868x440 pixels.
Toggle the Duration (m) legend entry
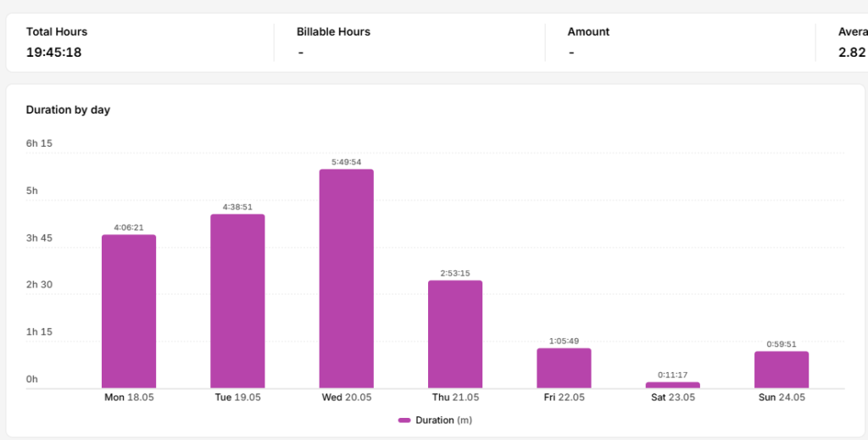(435, 421)
